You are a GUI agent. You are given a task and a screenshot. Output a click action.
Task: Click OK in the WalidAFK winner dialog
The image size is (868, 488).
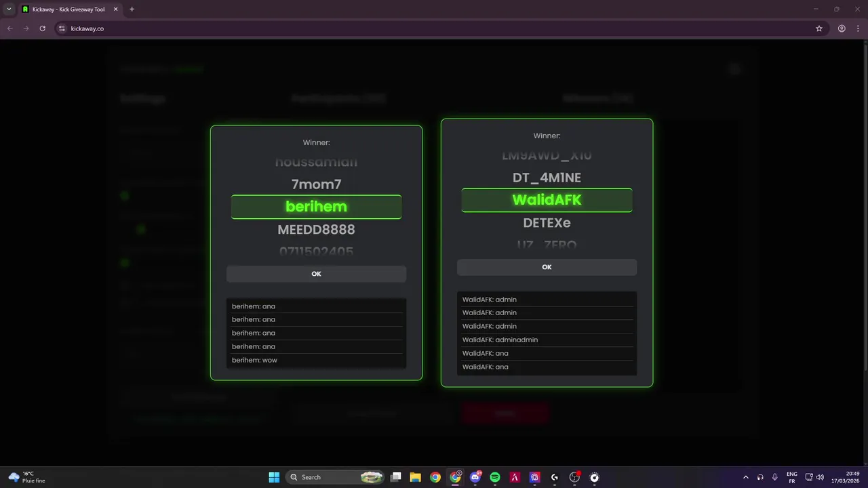547,267
